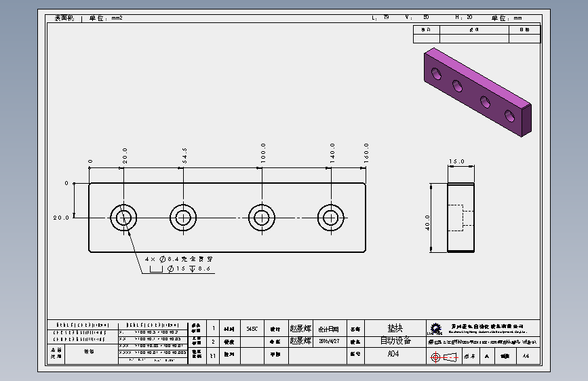Click the 140.0 ordinate dimension
The height and width of the screenshot is (381, 588).
click(x=332, y=153)
